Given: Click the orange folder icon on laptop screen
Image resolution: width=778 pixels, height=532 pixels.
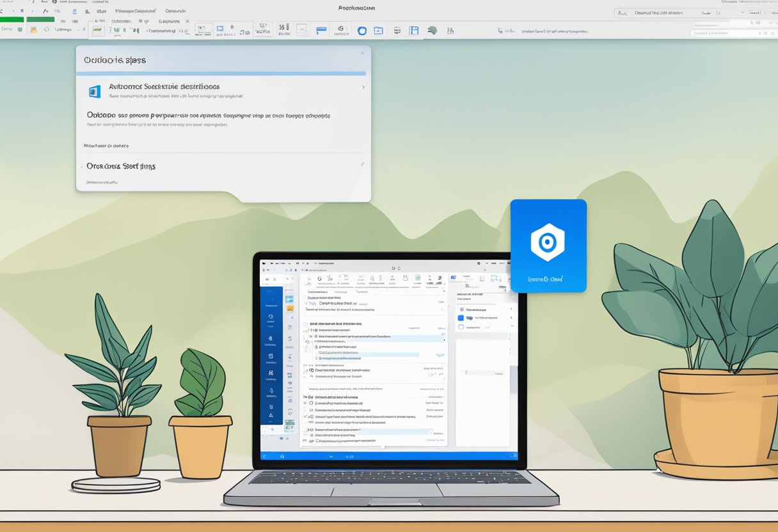Looking at the screenshot, I should pos(290,308).
